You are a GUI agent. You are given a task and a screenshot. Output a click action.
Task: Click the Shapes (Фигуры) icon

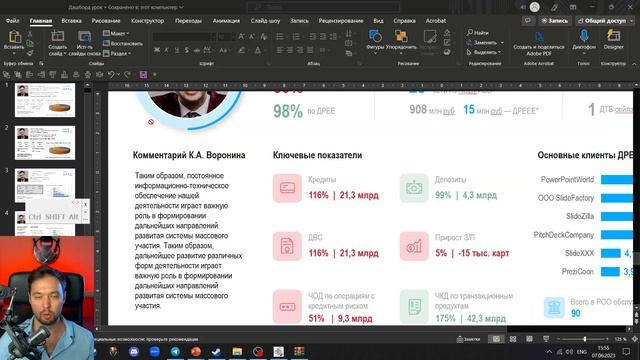click(x=375, y=36)
